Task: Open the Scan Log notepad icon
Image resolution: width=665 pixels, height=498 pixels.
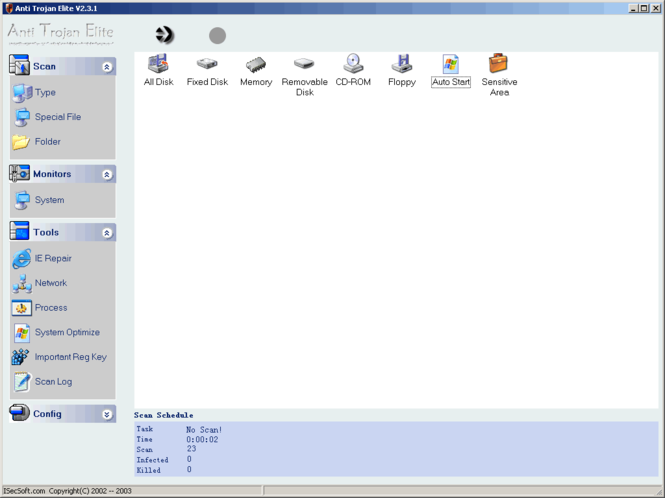Action: tap(22, 382)
